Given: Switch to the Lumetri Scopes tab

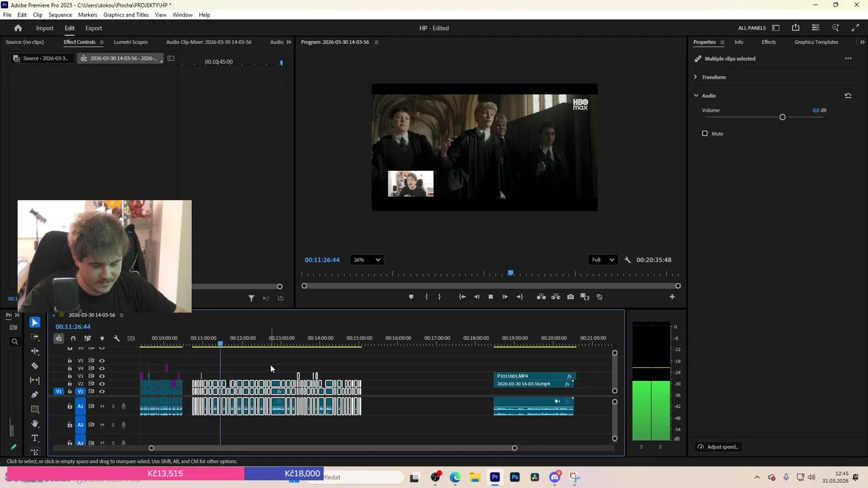Looking at the screenshot, I should (x=131, y=42).
